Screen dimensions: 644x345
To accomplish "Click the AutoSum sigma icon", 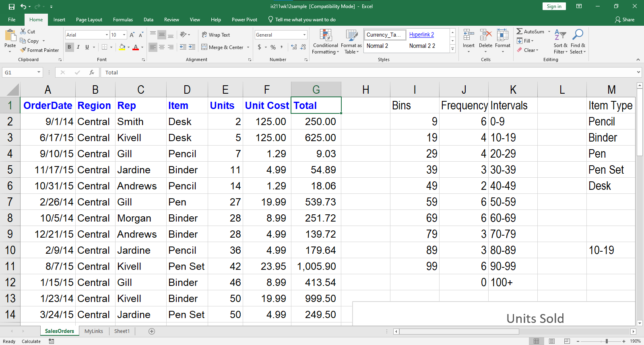I will click(x=520, y=31).
